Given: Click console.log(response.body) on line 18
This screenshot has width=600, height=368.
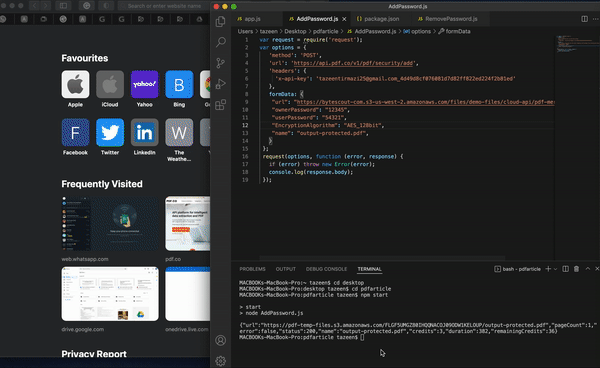Looking at the screenshot, I should (x=311, y=172).
